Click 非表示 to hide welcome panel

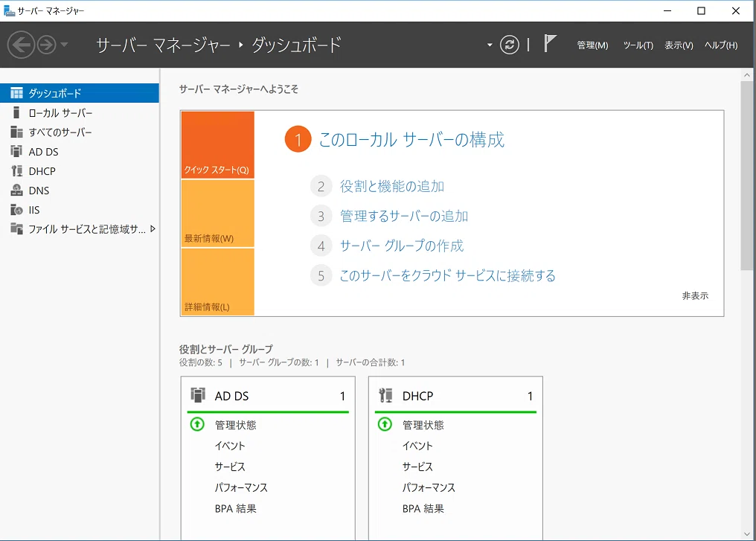coord(695,296)
